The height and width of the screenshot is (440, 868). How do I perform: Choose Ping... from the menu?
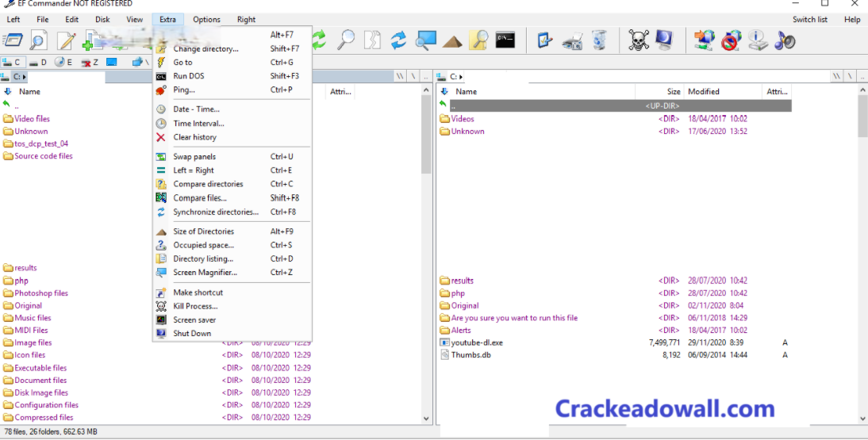232,90
